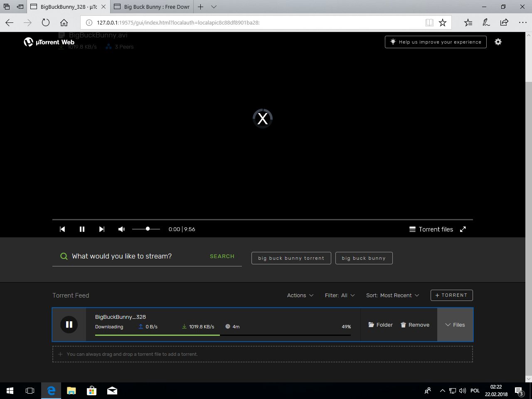Seek on the video progress bar

[x=263, y=219]
